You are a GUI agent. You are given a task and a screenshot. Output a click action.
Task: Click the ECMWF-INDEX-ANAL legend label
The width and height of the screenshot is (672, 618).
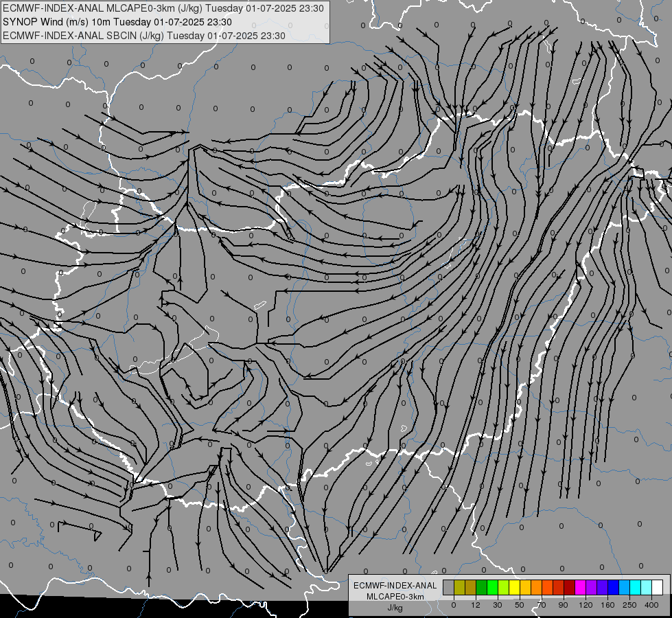pyautogui.click(x=395, y=586)
